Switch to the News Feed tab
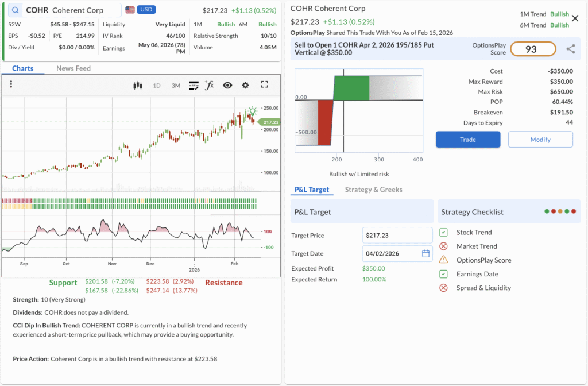The height and width of the screenshot is (386, 588). (x=73, y=68)
